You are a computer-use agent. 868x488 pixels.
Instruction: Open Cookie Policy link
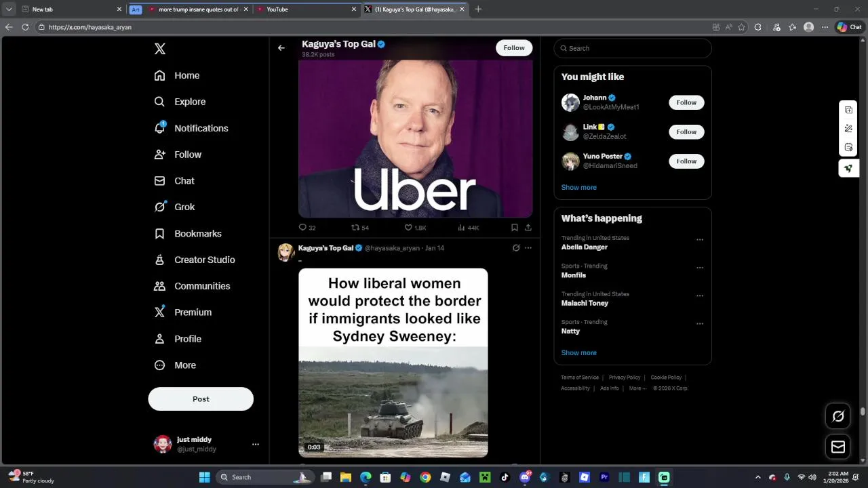click(666, 378)
